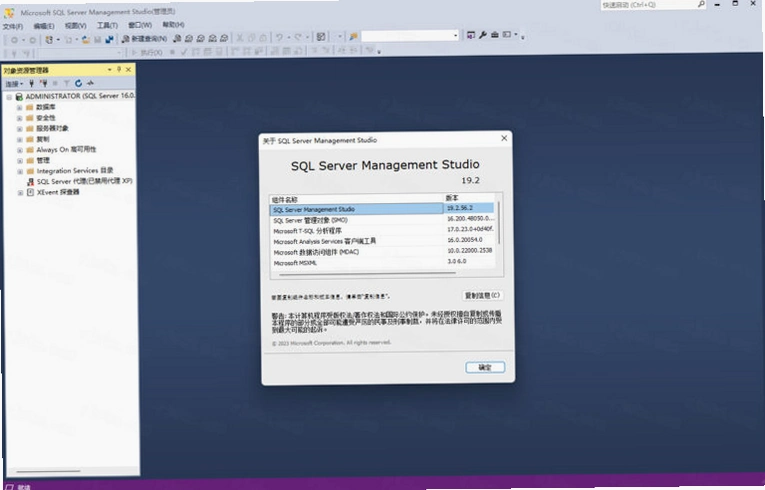Click the Find in Files icon beside the search combo box
Image resolution: width=765 pixels, height=490 pixels.
point(353,36)
